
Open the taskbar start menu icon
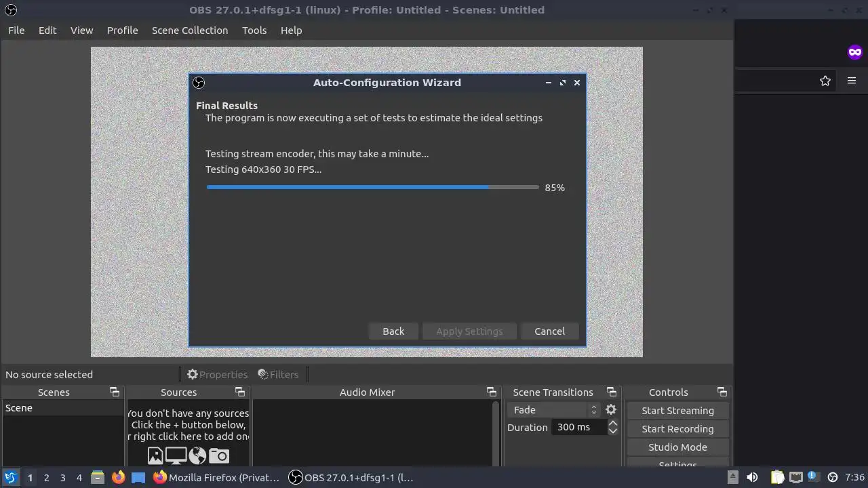point(10,477)
